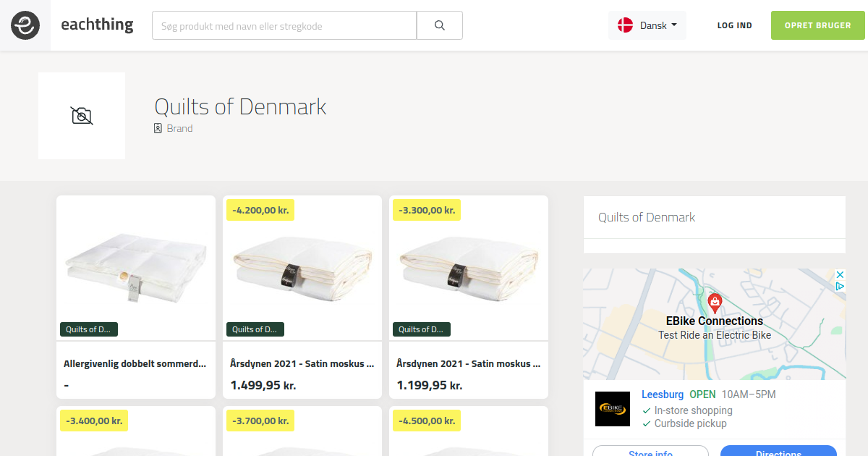Open the Dansk language dropdown
The width and height of the screenshot is (868, 456).
click(647, 25)
